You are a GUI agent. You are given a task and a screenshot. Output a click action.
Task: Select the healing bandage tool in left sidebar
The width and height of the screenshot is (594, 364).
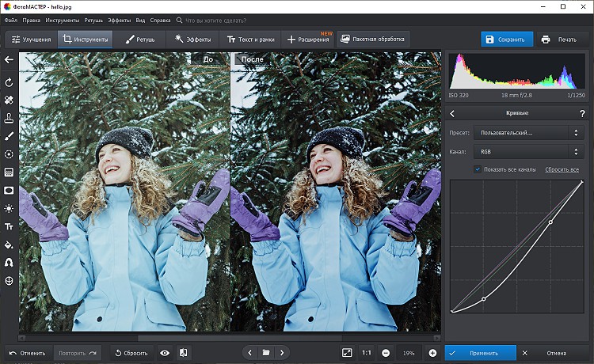click(x=9, y=100)
